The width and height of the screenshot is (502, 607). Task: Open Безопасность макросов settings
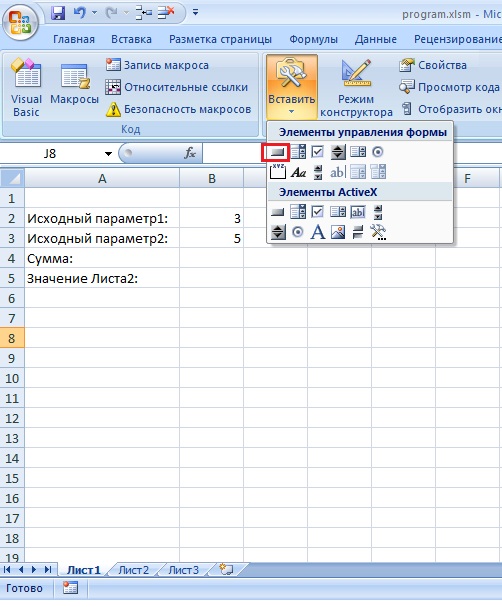tap(179, 110)
